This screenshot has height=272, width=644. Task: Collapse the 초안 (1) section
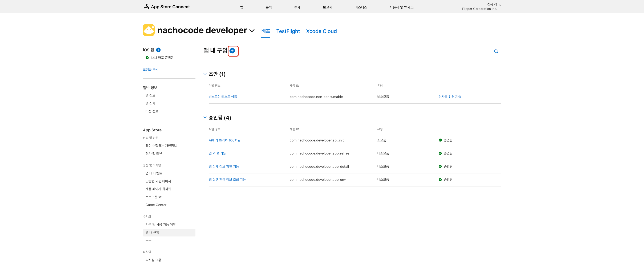(x=205, y=74)
